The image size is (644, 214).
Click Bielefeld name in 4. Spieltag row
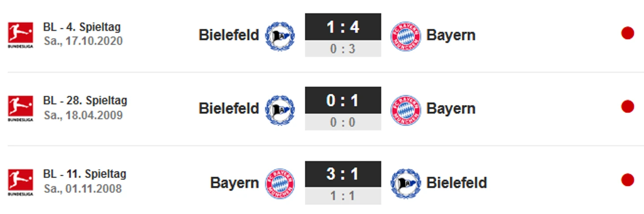[228, 35]
